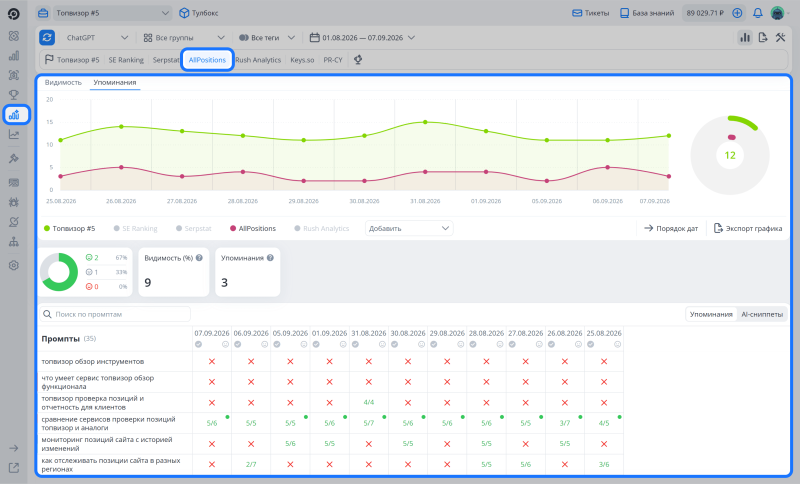Select the Rush Analytics competitor tab
Screen dimensions: 800x484
(x=258, y=60)
